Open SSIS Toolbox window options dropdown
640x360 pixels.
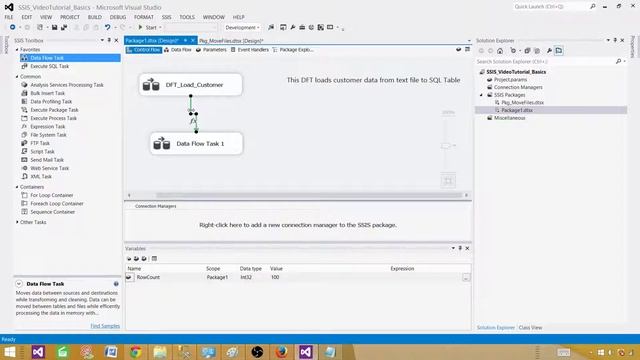(102, 40)
